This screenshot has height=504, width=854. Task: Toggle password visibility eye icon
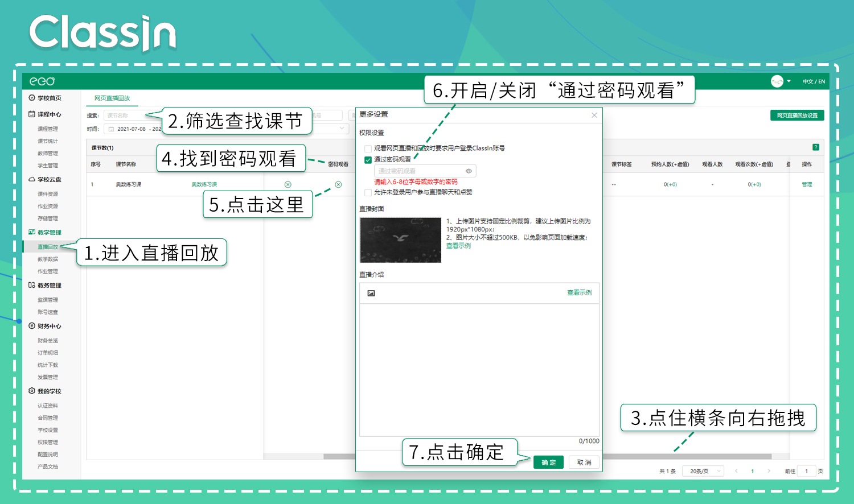pyautogui.click(x=469, y=171)
